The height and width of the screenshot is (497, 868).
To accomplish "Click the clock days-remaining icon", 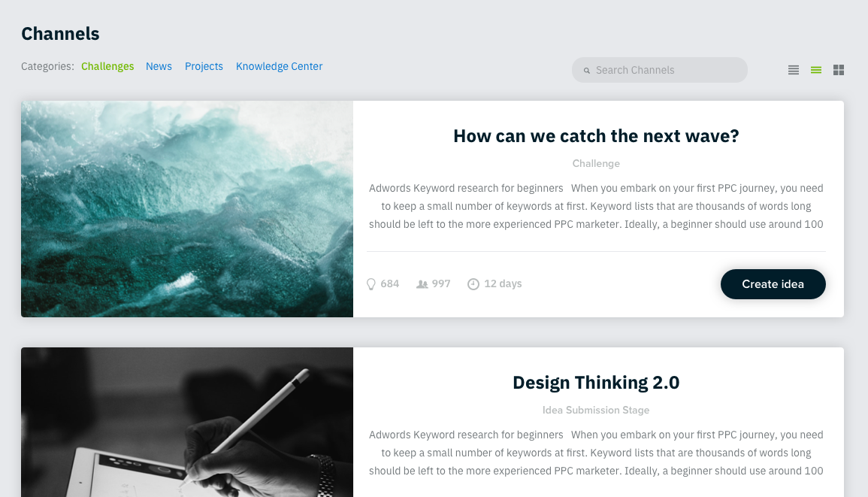I will 473,283.
